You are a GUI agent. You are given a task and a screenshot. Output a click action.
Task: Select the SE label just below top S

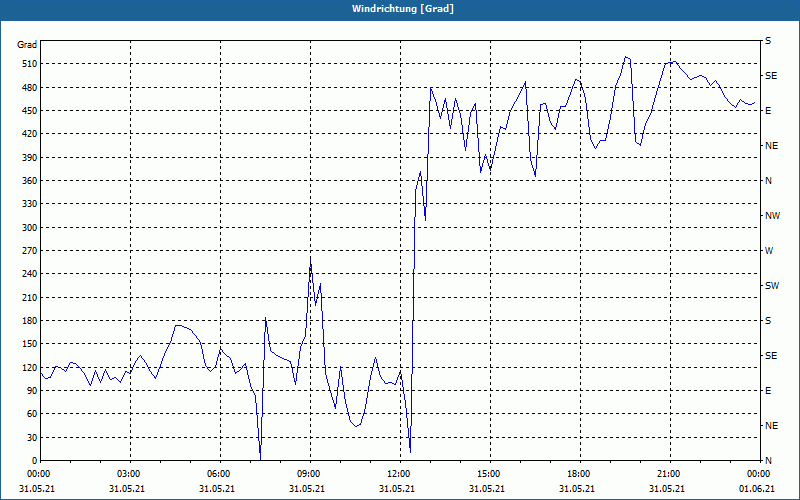pos(771,76)
